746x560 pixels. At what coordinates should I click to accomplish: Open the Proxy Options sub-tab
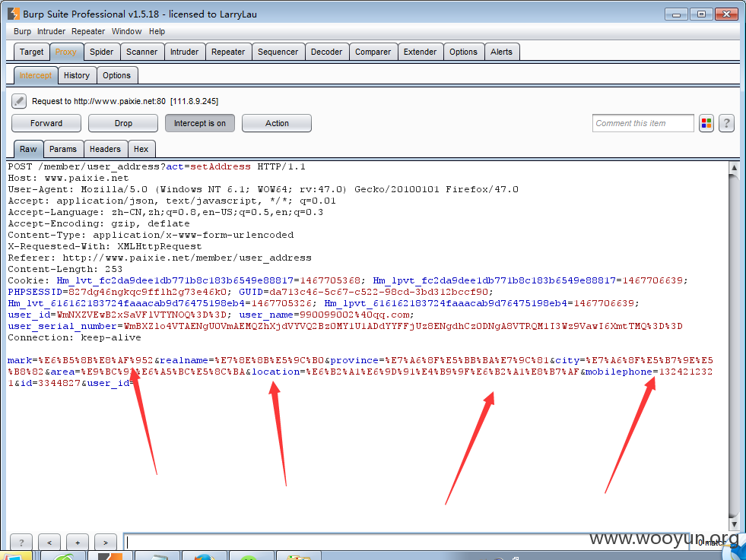tap(116, 75)
